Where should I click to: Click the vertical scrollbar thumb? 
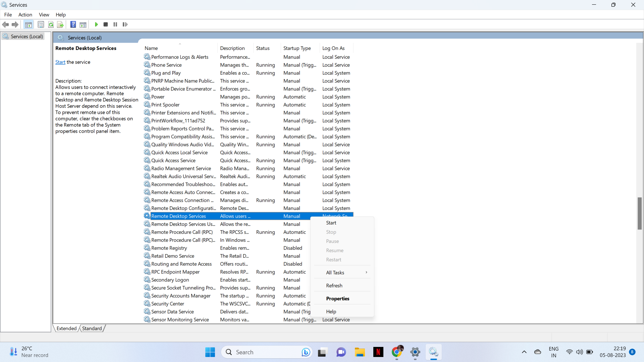click(639, 213)
